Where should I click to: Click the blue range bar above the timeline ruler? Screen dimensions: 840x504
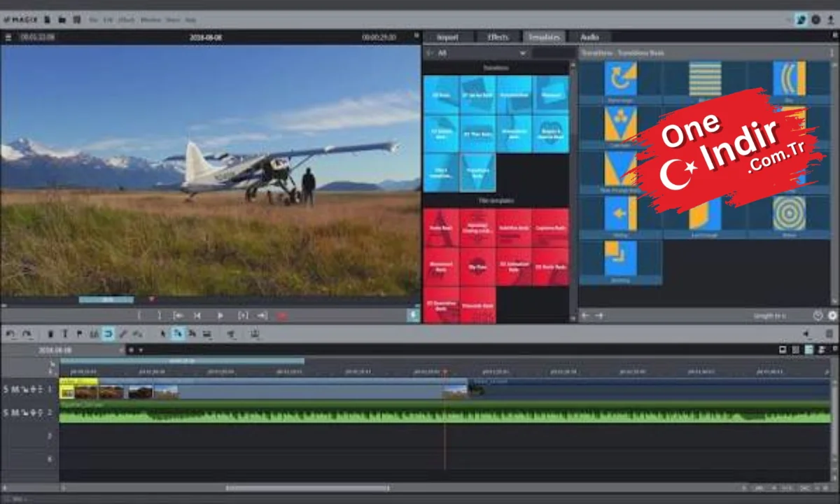point(182,361)
